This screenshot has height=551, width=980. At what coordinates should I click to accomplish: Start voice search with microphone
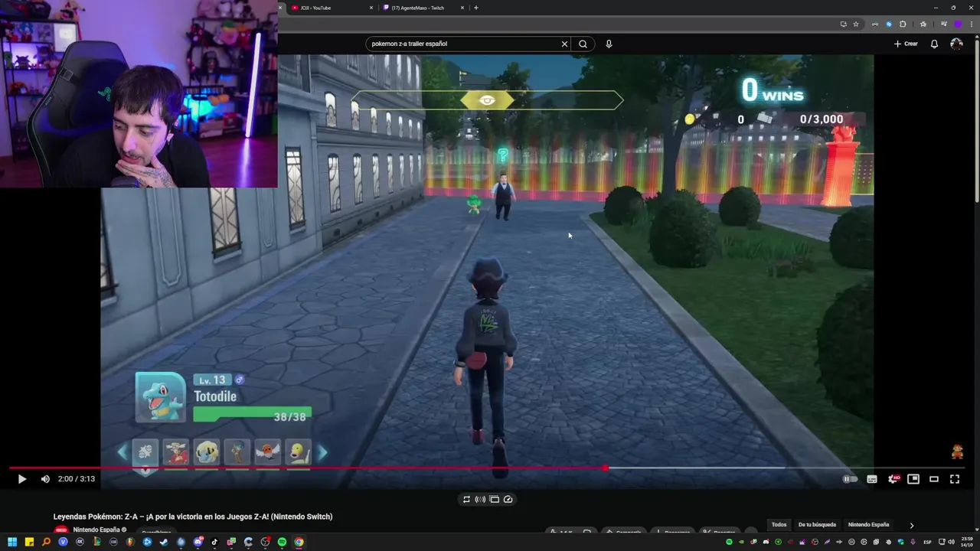[x=609, y=44]
